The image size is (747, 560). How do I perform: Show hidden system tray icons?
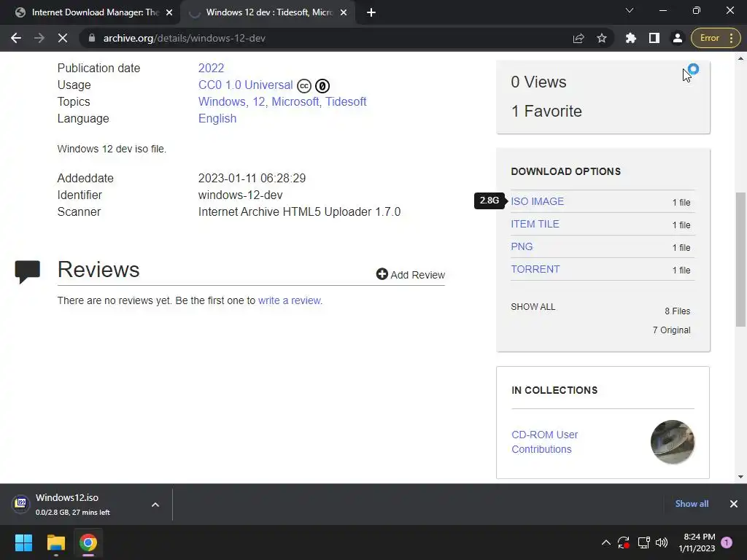[x=606, y=542]
